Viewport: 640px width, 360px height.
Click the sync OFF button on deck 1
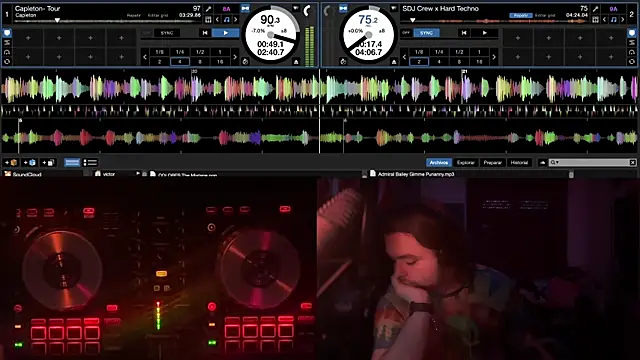(147, 33)
